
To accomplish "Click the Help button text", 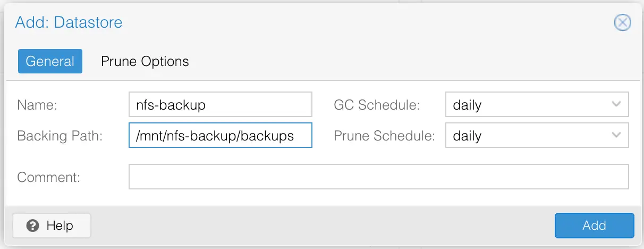I will pos(60,226).
